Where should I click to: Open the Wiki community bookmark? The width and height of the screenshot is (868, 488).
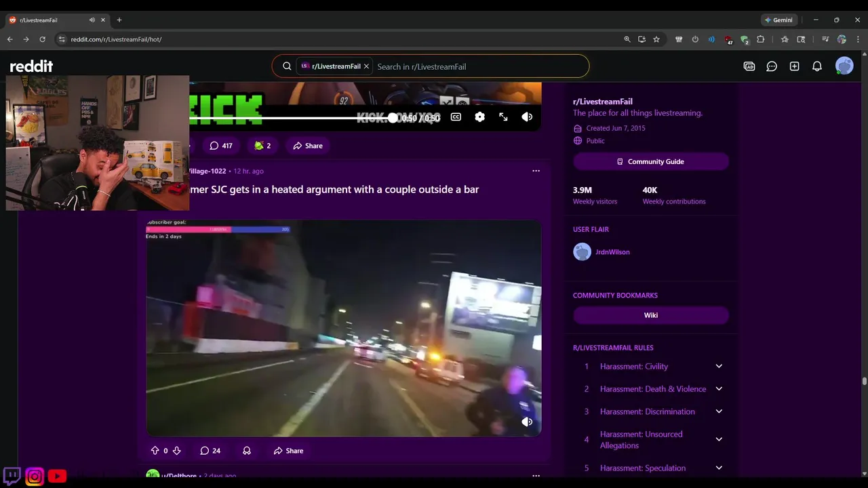tap(651, 315)
